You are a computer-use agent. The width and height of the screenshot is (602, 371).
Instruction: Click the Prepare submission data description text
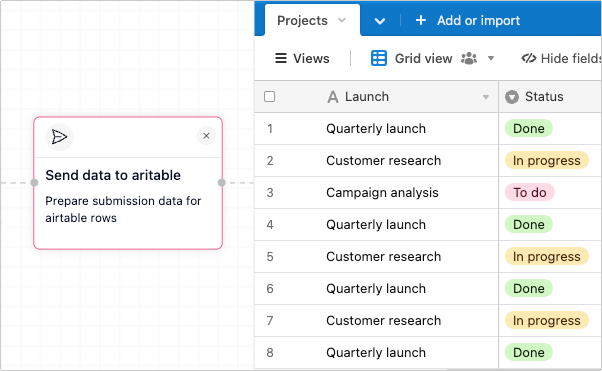point(123,209)
